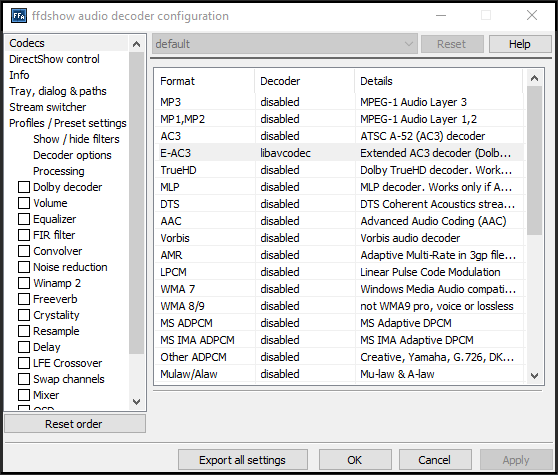Open Tray, dialog & paths settings
The height and width of the screenshot is (475, 558).
(58, 91)
